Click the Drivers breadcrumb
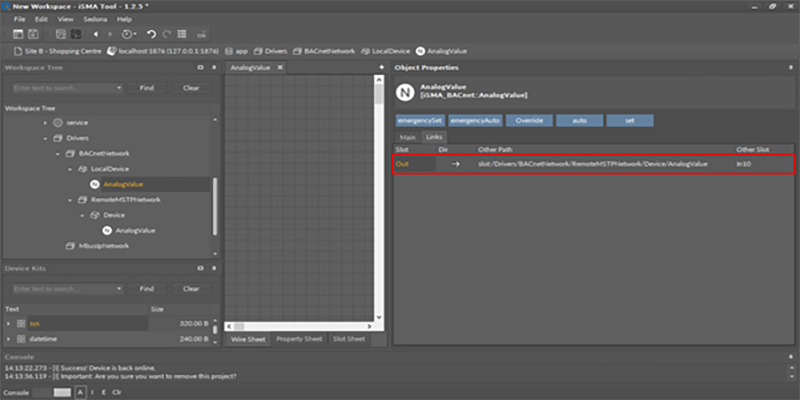 pos(270,51)
